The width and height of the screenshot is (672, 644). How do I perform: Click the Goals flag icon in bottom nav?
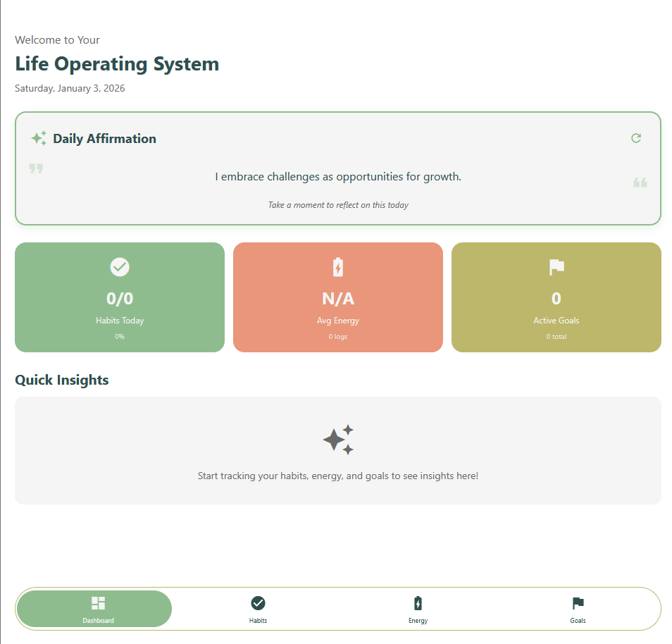[578, 603]
